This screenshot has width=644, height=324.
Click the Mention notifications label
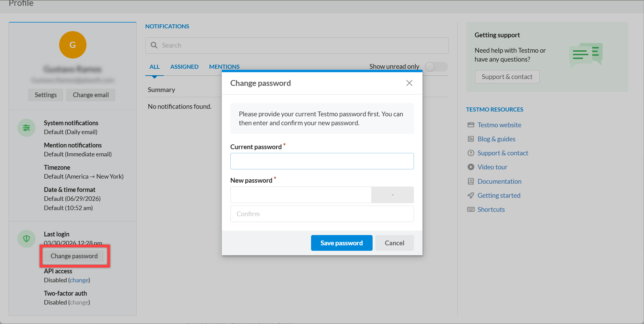(73, 145)
